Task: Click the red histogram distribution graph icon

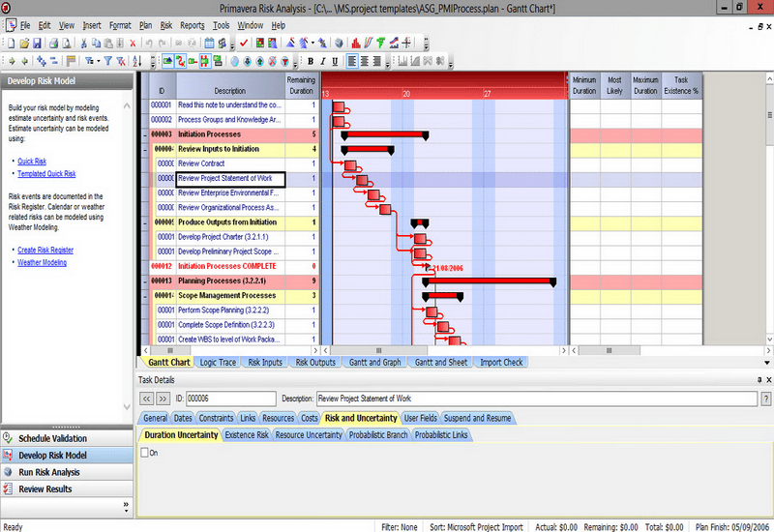Action: click(x=356, y=44)
